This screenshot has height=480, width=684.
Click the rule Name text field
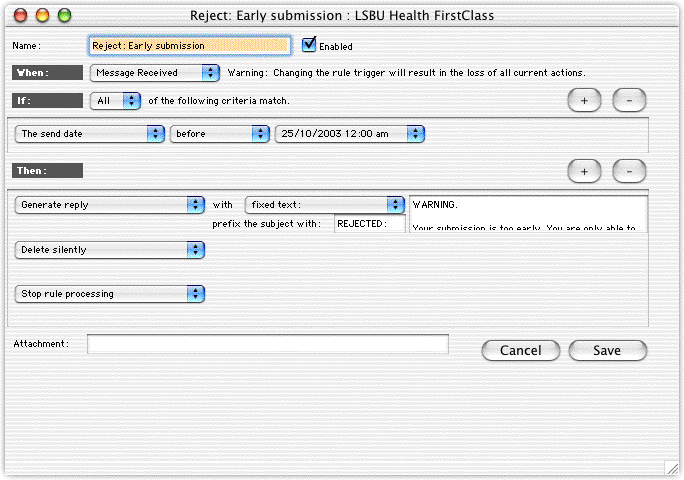coord(190,45)
